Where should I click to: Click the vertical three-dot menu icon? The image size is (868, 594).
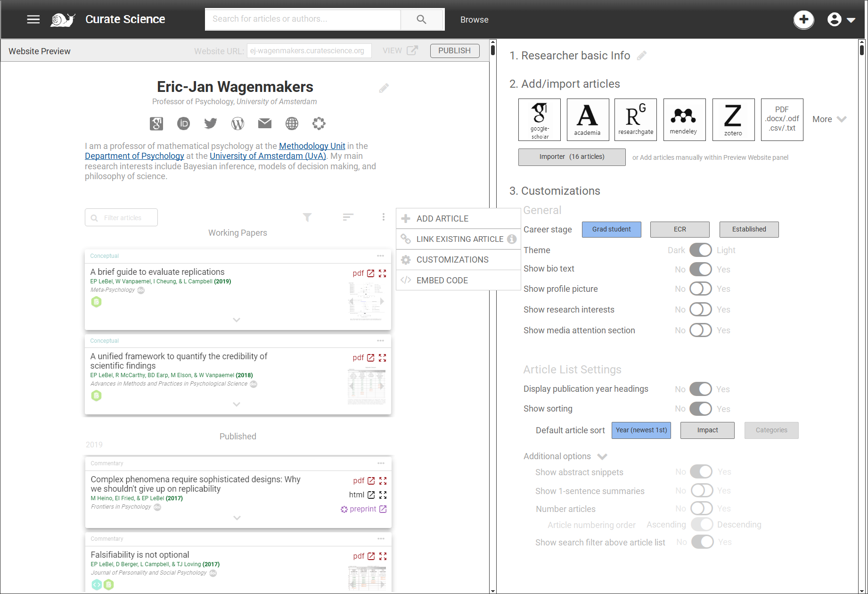(384, 217)
